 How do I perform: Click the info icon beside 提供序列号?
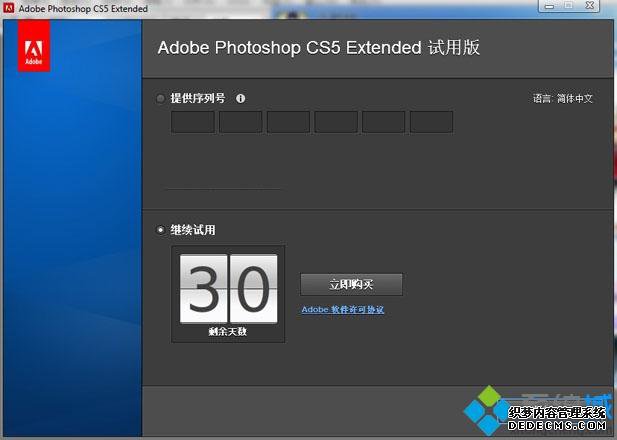tap(240, 98)
